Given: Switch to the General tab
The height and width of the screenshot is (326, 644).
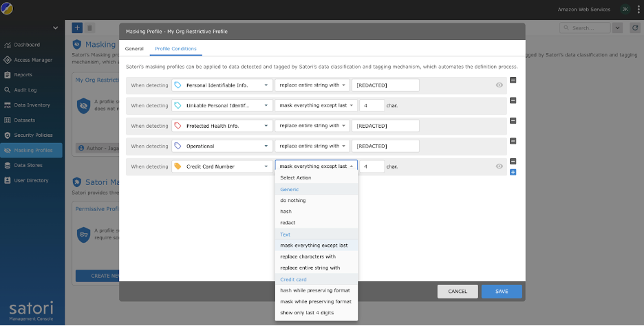Looking at the screenshot, I should (134, 48).
